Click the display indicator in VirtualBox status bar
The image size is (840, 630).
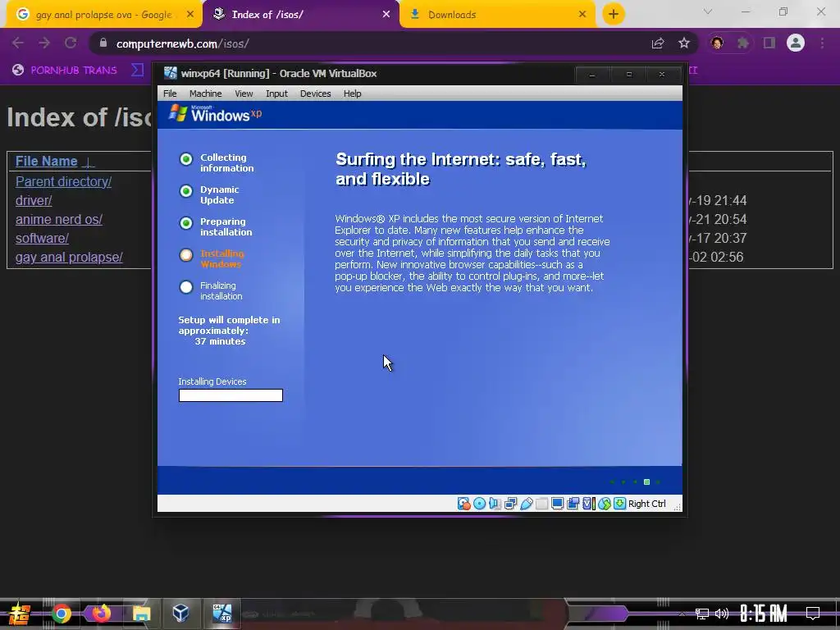[x=557, y=504]
